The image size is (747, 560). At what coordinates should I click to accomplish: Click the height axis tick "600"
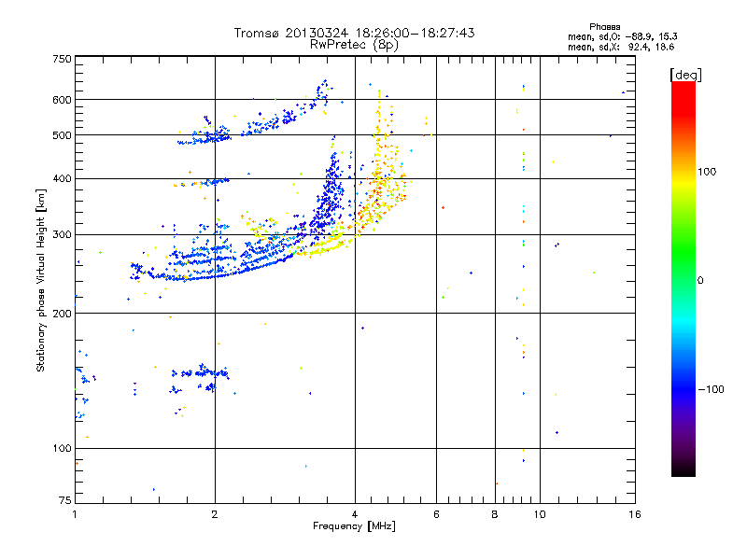[62, 100]
